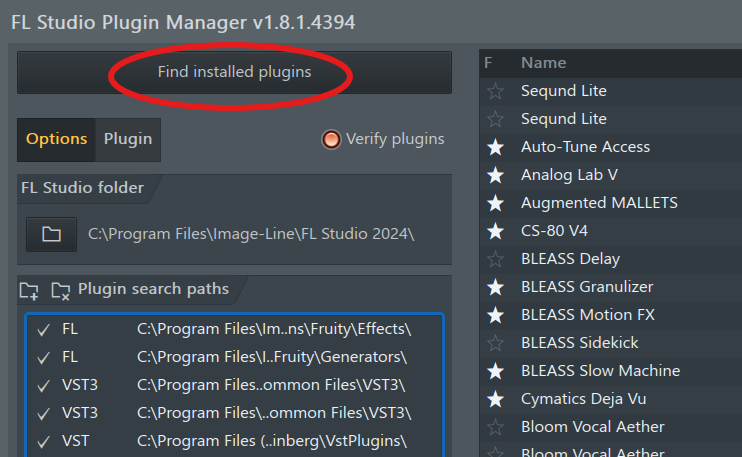Unfavorite BLEASS Slow Machine star
The height and width of the screenshot is (457, 742).
tap(495, 371)
